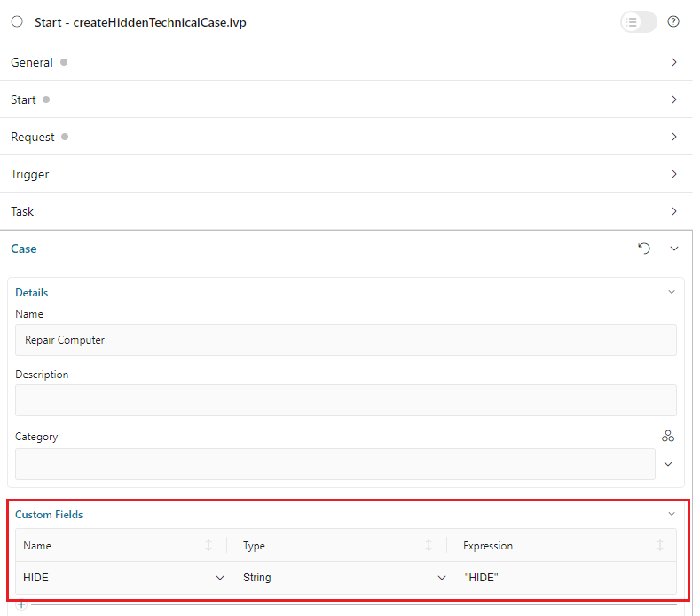Expand the Task section
Screen dimensions: 700x616
[674, 211]
